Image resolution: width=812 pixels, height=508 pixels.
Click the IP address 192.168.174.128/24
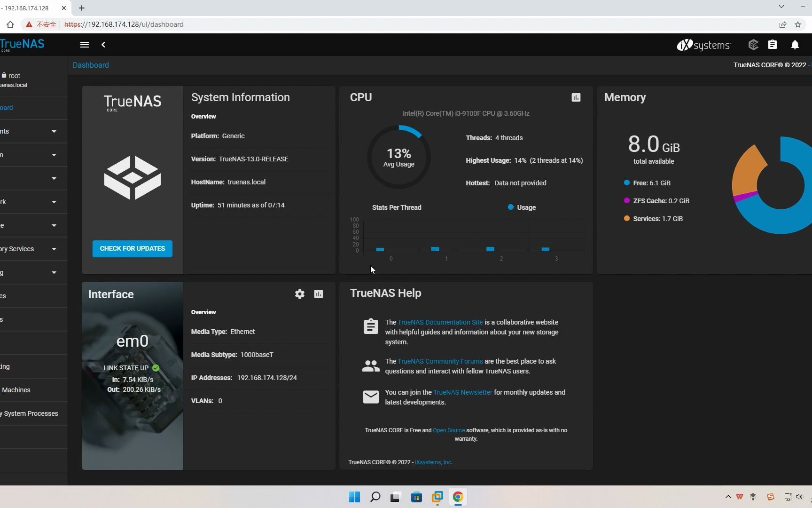coord(267,378)
